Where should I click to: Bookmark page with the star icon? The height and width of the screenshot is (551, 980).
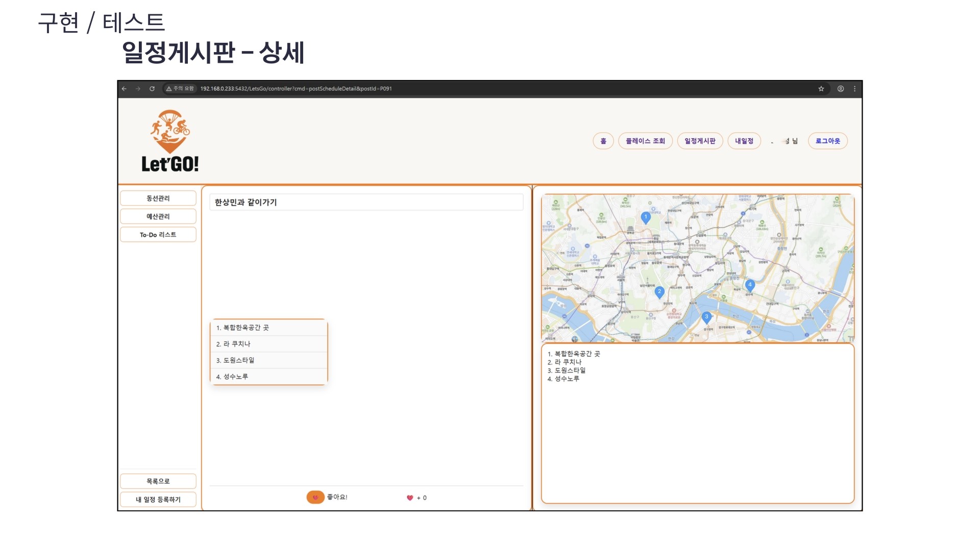click(x=821, y=89)
